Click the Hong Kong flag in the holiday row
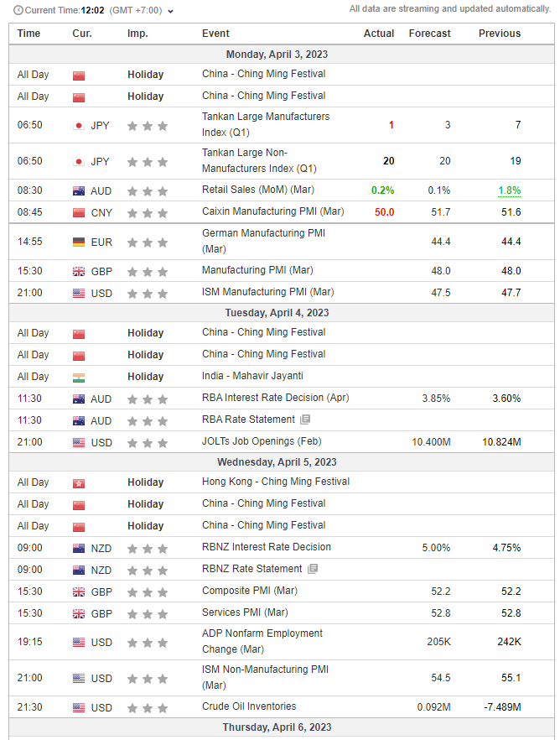This screenshot has height=740, width=560. [x=79, y=482]
